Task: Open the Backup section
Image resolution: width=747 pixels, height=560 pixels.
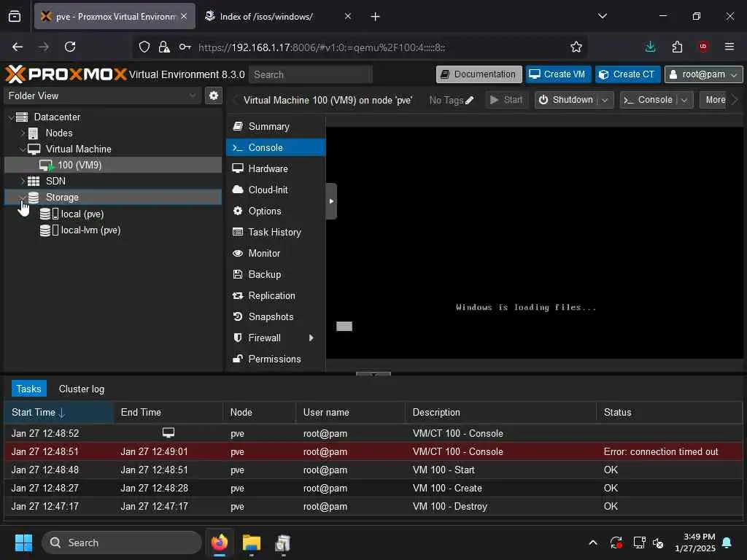Action: 275,274
